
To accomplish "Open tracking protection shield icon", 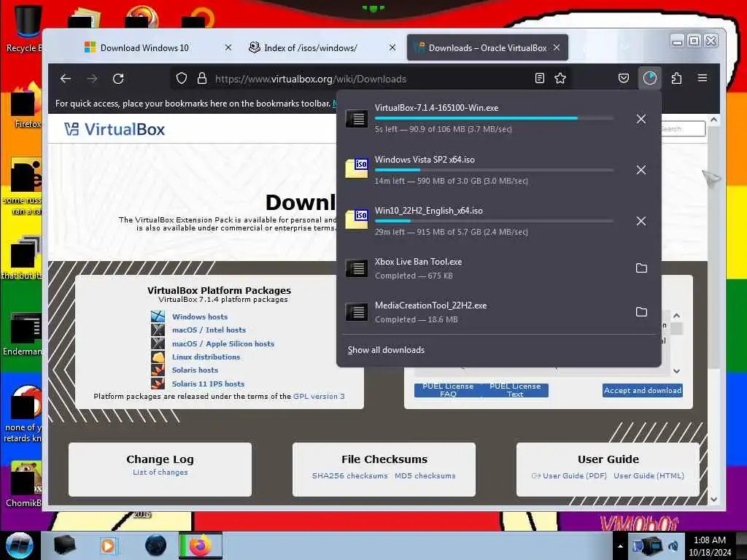I will 182,79.
